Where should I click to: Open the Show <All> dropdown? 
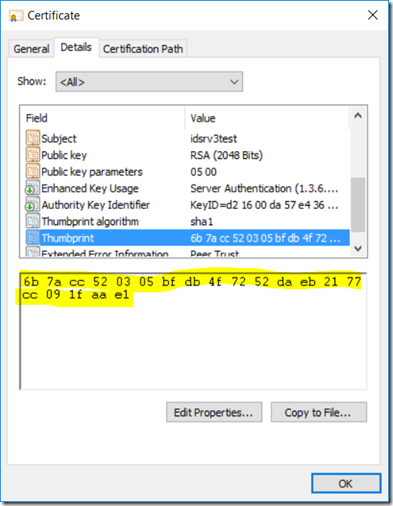[x=149, y=81]
